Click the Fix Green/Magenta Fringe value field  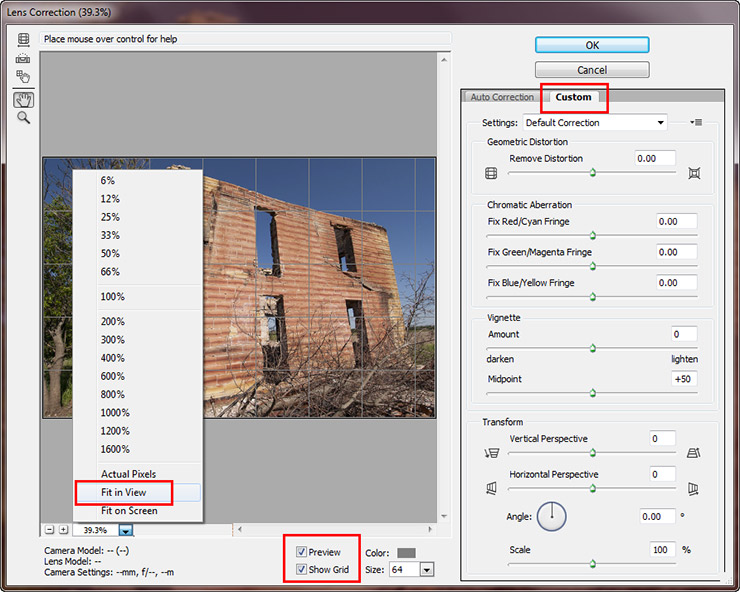pos(677,252)
